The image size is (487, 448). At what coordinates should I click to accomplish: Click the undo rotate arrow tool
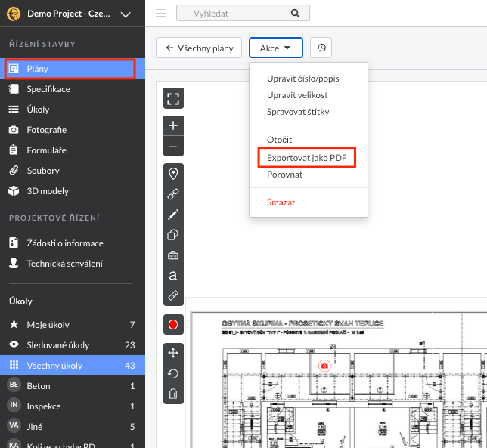click(173, 373)
